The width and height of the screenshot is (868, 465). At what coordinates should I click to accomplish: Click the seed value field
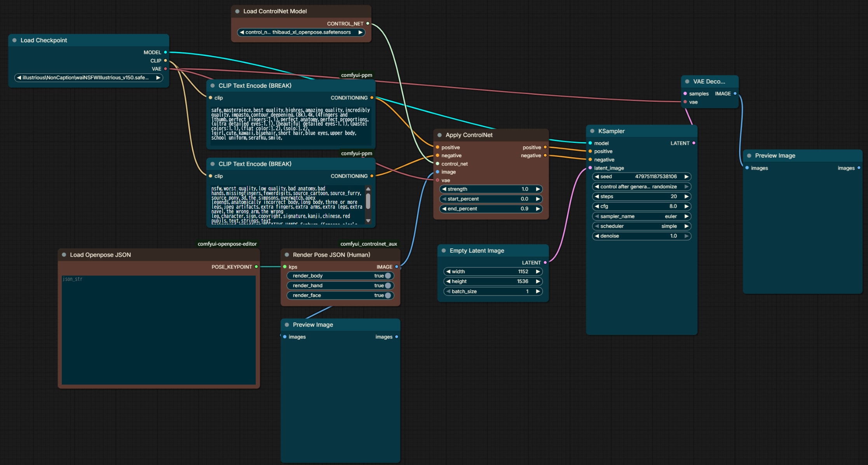coord(641,177)
